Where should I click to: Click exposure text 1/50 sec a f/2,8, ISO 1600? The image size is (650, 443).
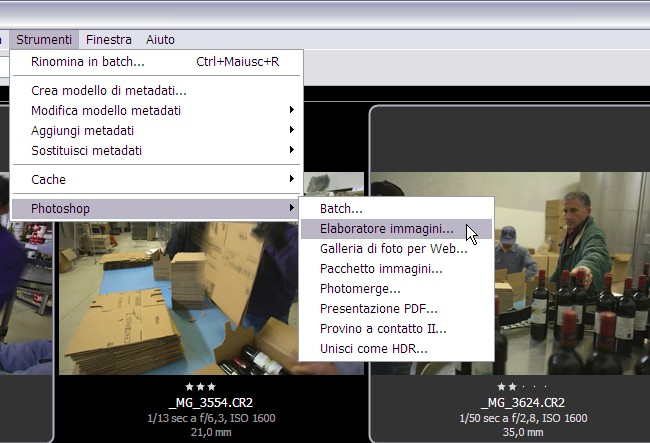pos(523,418)
